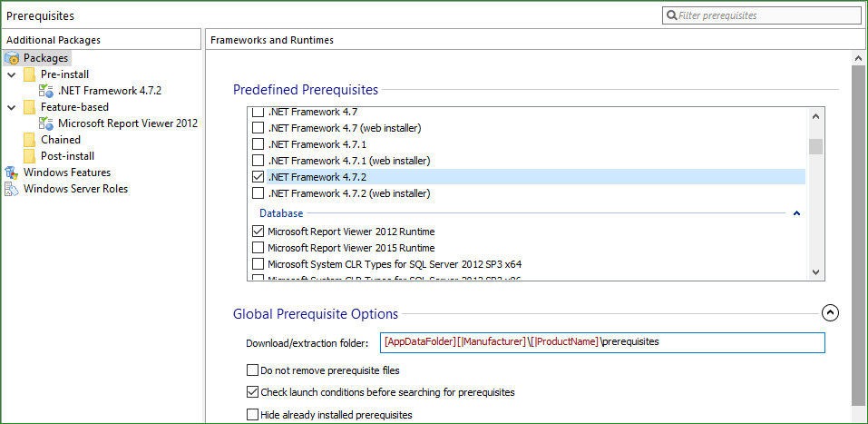The image size is (868, 424).
Task: Select the Packages tree item label
Action: click(46, 58)
